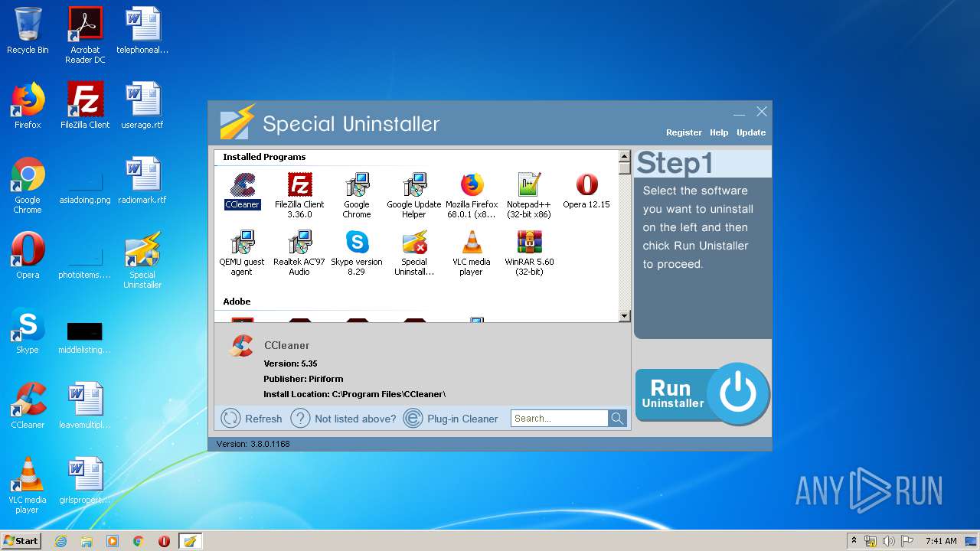
Task: Select Special Uninstaller entry in program list
Action: point(414,253)
